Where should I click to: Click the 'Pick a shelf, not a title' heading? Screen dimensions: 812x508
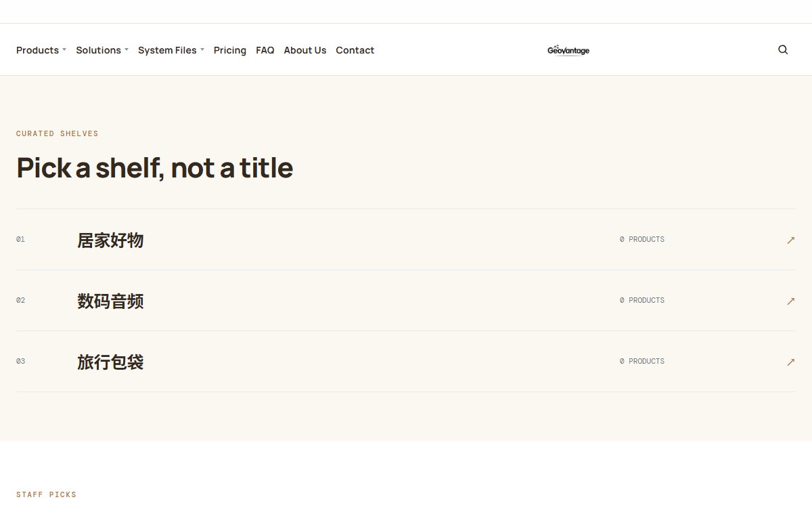[x=155, y=168]
